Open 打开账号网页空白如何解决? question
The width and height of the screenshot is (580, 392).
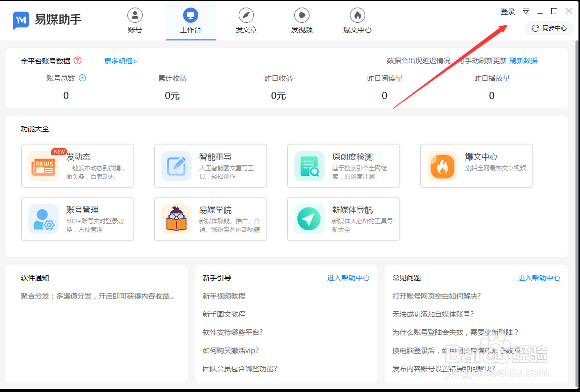(x=436, y=297)
